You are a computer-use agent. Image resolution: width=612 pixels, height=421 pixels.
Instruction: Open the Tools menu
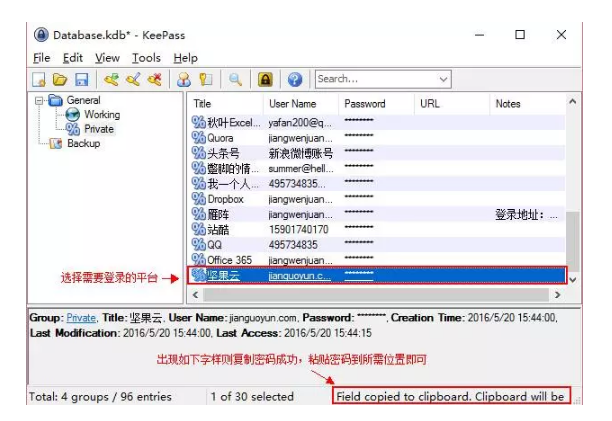click(x=146, y=58)
